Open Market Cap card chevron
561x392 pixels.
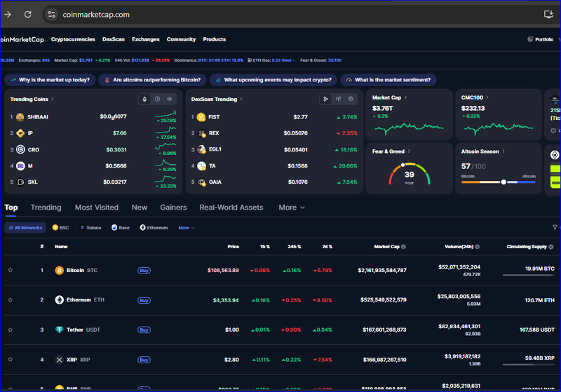(405, 97)
